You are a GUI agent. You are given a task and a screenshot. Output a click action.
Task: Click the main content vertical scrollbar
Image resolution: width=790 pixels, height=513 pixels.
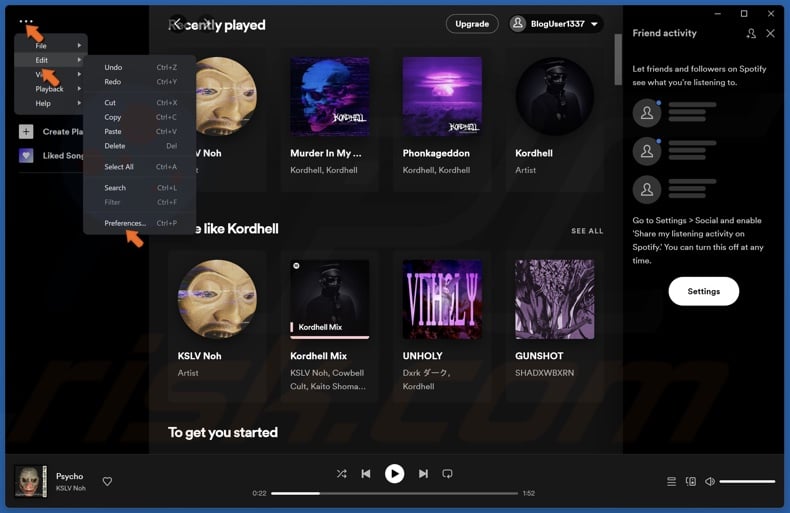(x=618, y=60)
